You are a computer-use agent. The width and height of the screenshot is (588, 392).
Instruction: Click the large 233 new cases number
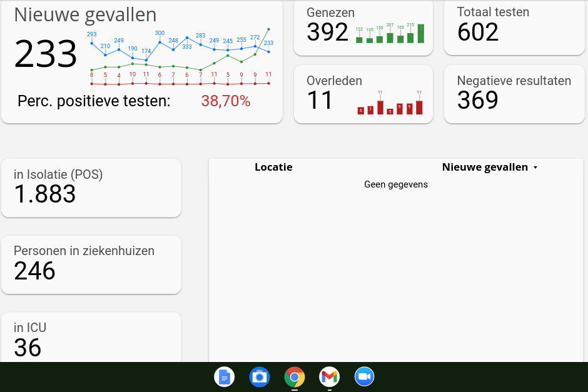click(46, 54)
